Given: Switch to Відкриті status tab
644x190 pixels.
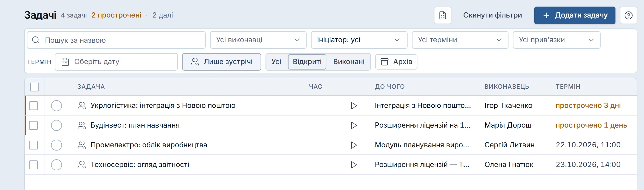Looking at the screenshot, I should pos(307,62).
